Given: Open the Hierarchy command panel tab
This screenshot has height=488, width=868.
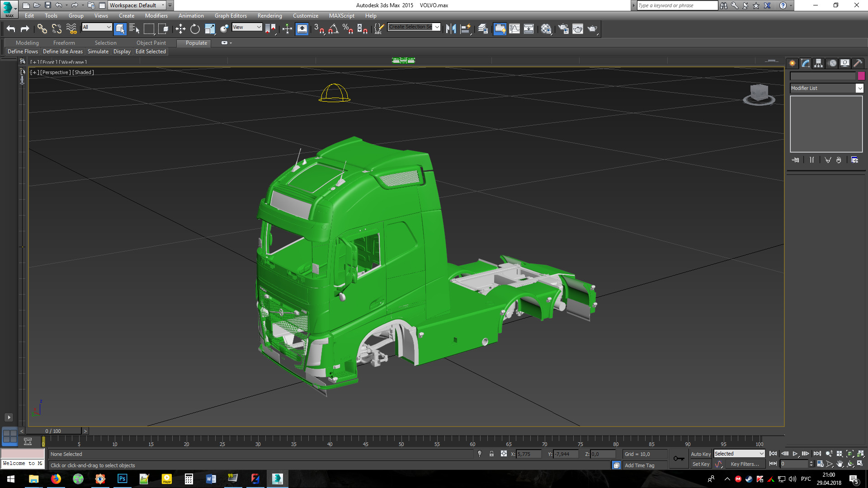Looking at the screenshot, I should point(819,63).
